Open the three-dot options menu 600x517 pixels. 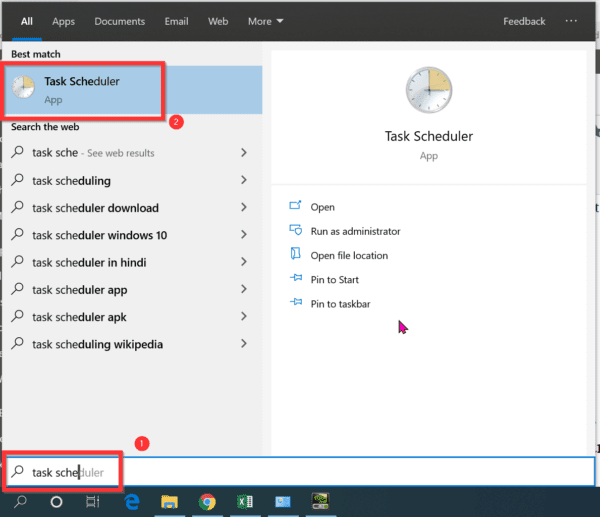coord(571,21)
